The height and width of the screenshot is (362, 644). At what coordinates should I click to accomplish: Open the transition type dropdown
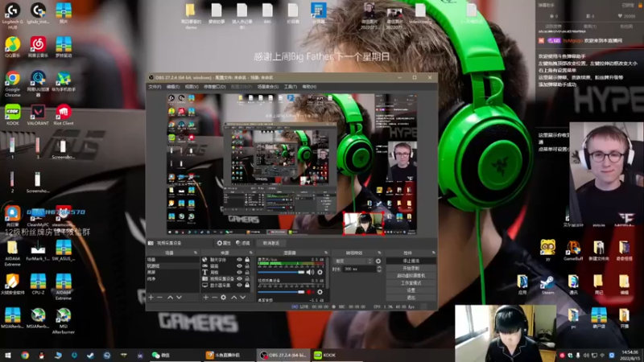click(x=353, y=261)
